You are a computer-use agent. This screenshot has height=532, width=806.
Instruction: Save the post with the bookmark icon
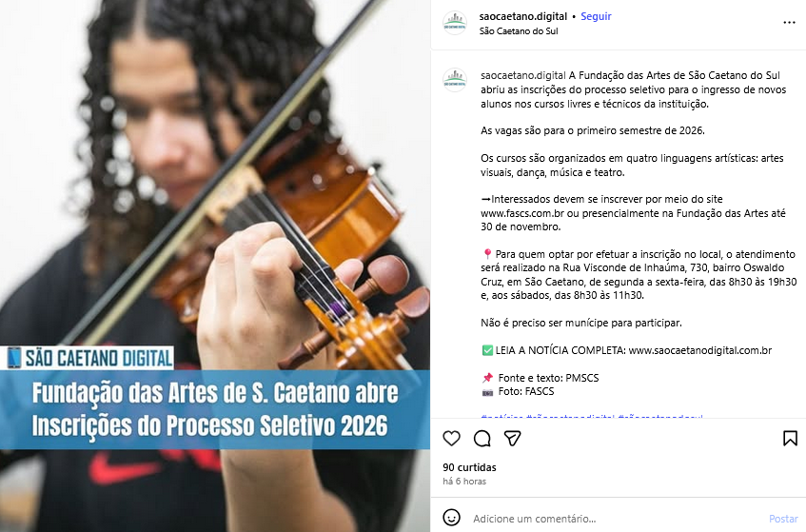(x=790, y=439)
